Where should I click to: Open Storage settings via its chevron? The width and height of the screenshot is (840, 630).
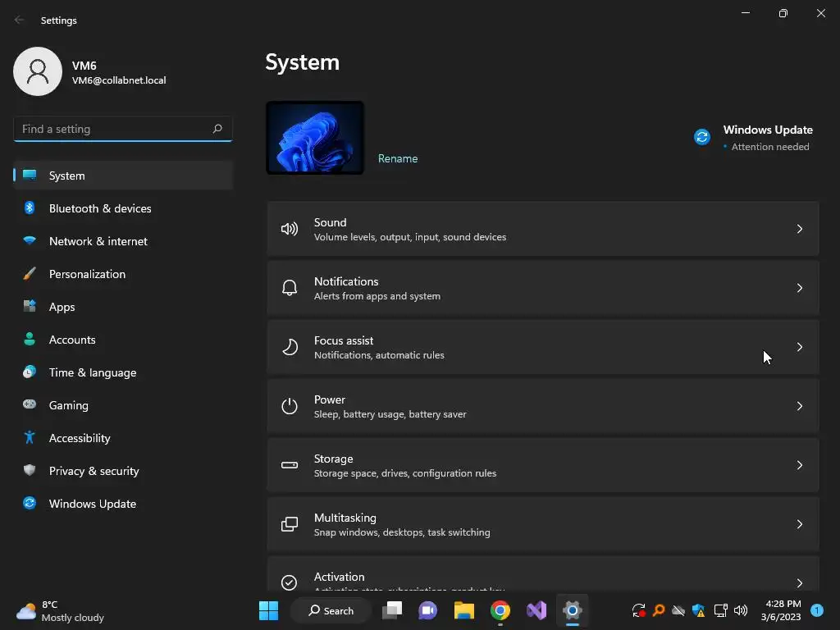799,465
